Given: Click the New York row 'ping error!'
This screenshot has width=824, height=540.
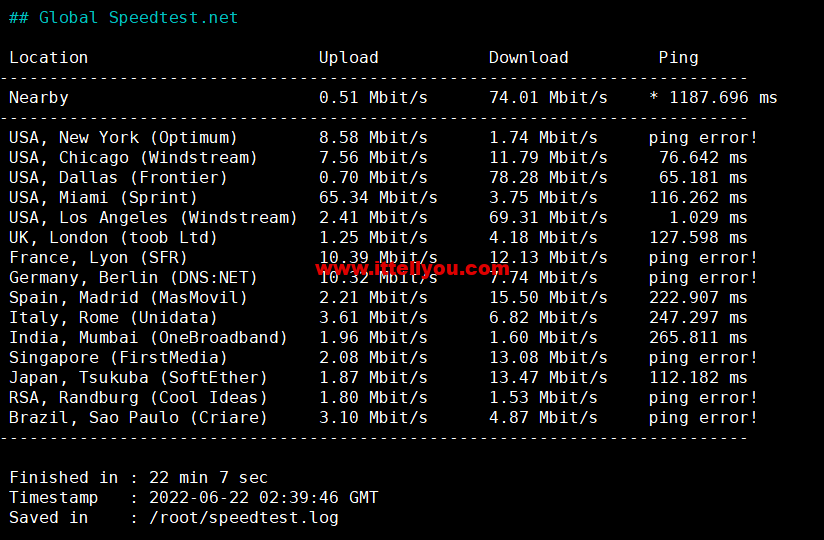Looking at the screenshot, I should click(703, 138).
